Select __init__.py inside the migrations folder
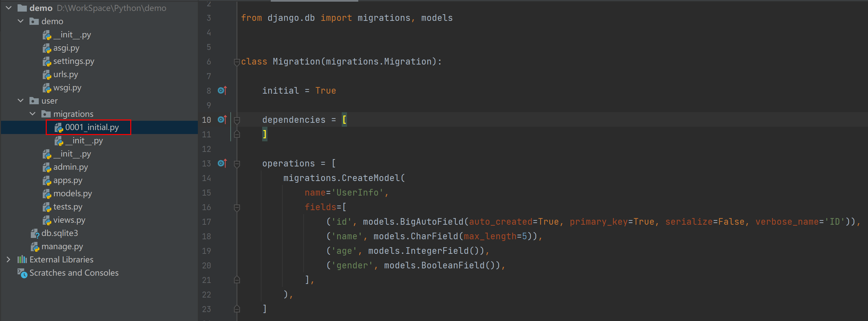This screenshot has width=868, height=321. [84, 141]
